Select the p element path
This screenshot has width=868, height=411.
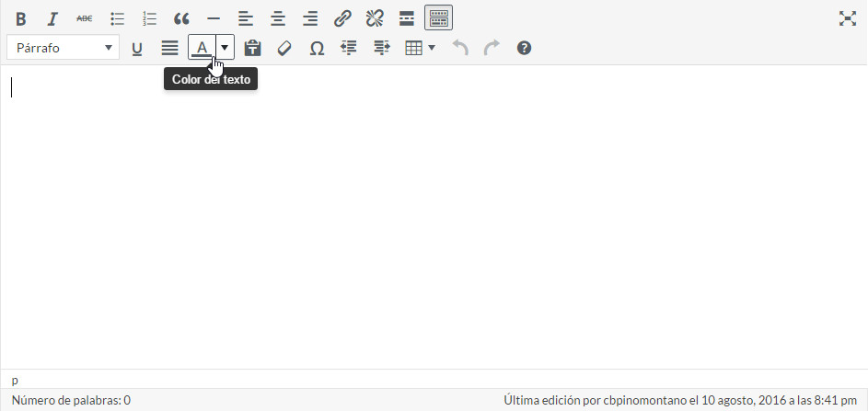15,381
